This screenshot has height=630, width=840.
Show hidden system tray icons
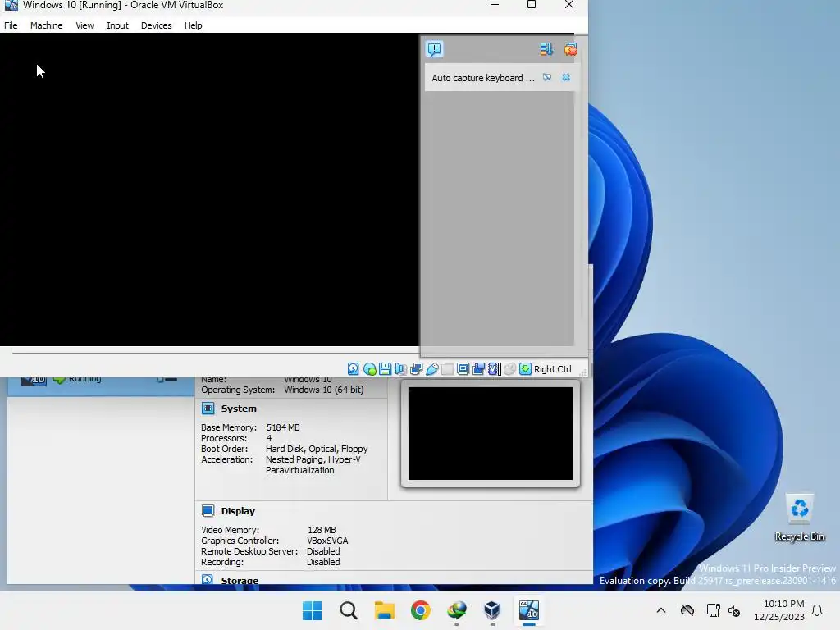click(x=661, y=610)
